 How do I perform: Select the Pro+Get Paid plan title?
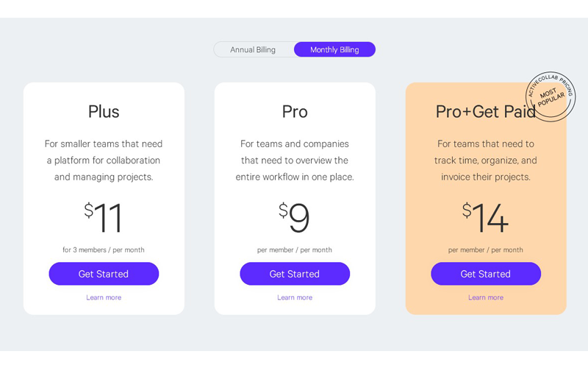pos(486,112)
